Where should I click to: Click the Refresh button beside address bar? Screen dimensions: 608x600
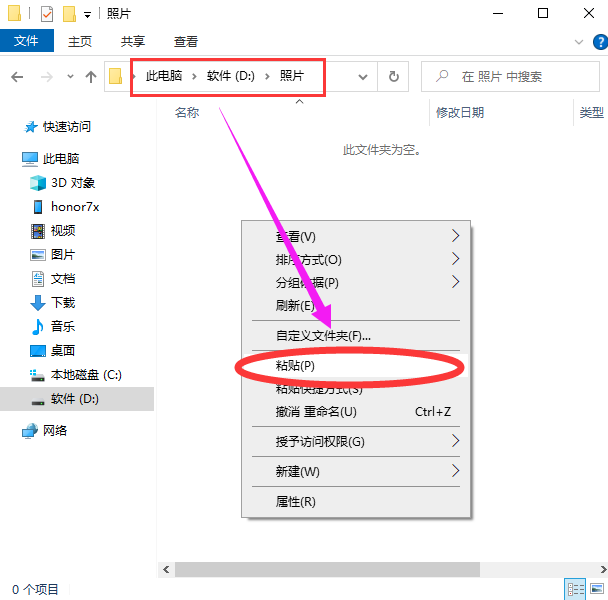[393, 76]
